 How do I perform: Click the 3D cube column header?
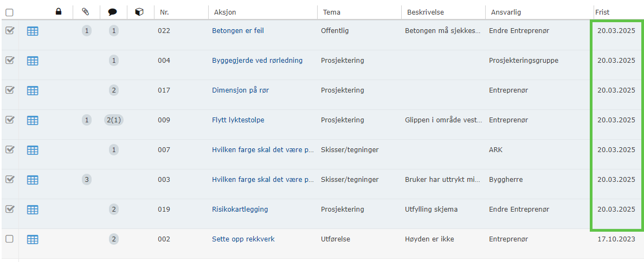click(139, 11)
